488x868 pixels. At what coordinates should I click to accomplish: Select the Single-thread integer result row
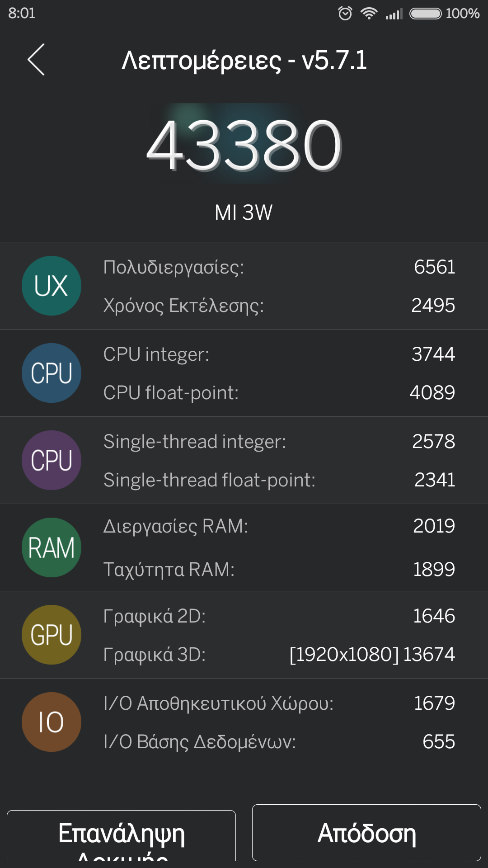pos(278,442)
